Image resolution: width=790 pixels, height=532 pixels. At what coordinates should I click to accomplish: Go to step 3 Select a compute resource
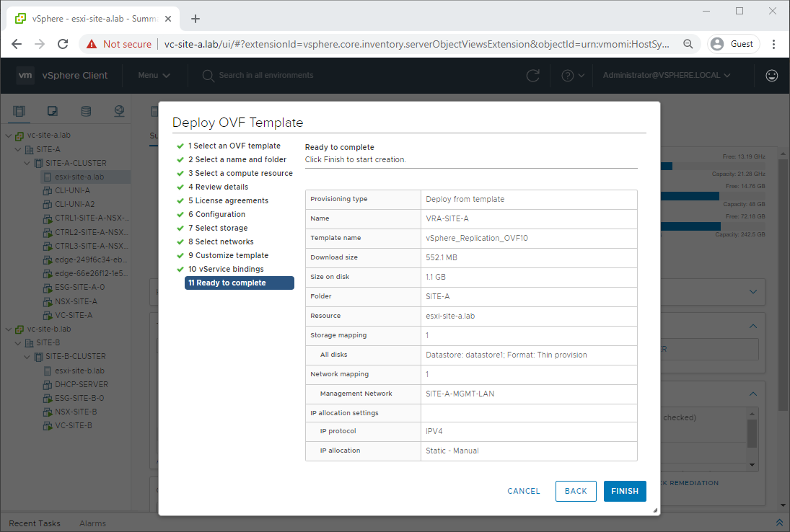click(240, 173)
